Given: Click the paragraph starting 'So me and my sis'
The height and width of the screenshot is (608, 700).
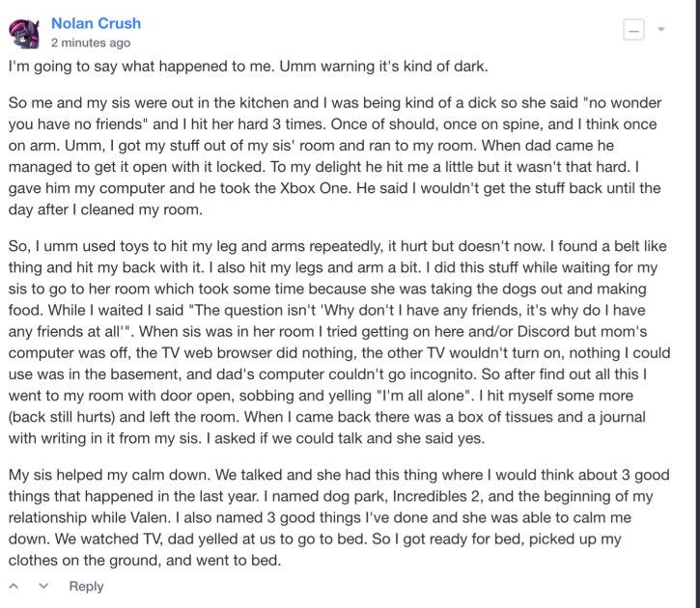Looking at the screenshot, I should pyautogui.click(x=335, y=156).
